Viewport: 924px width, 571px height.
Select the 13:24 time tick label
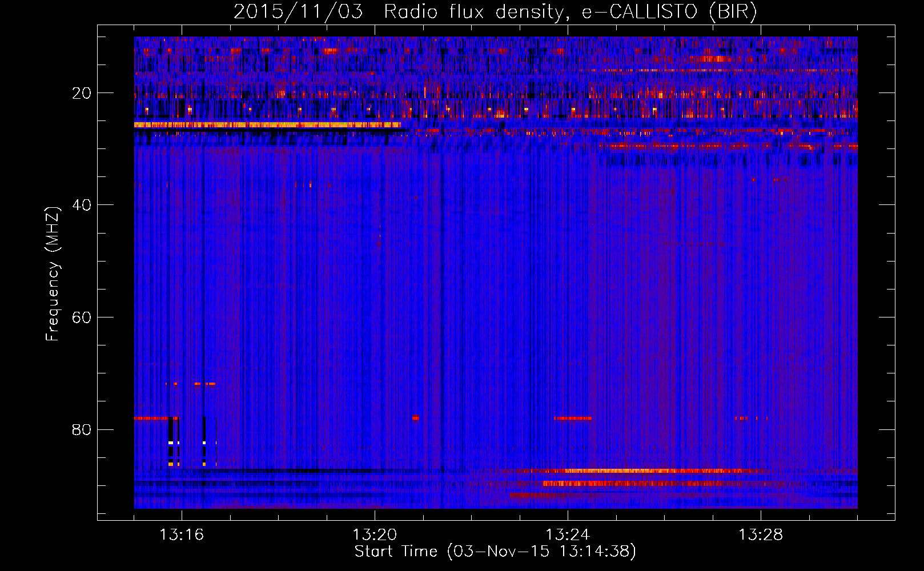click(x=568, y=535)
